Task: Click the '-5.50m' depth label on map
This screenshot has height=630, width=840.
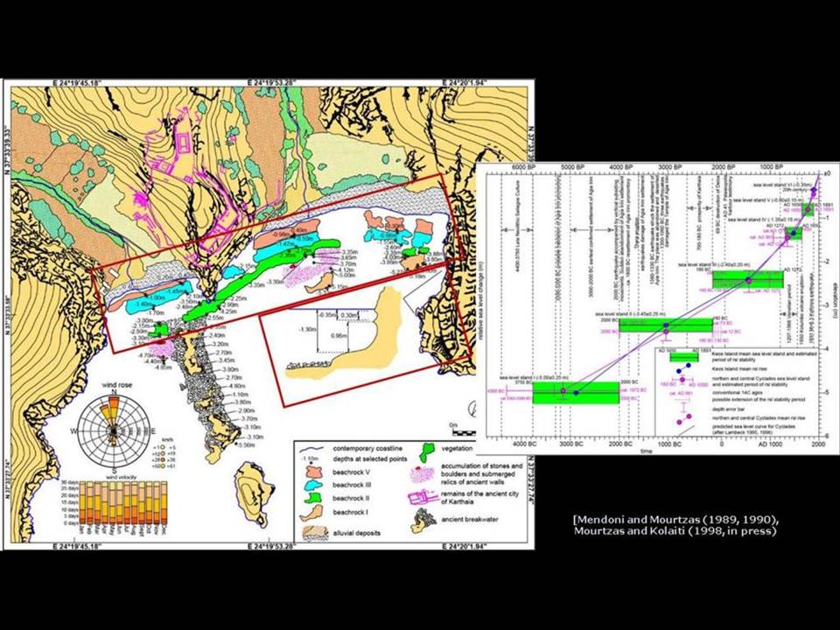Action: tap(247, 445)
